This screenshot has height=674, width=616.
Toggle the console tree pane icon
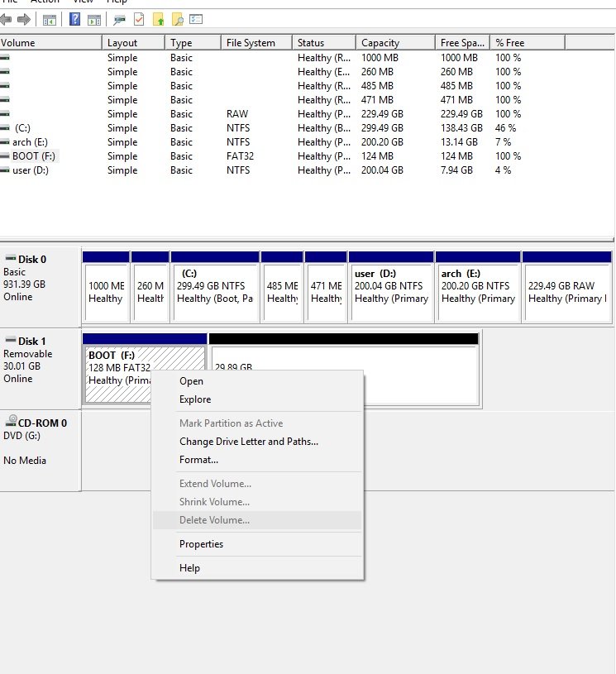pyautogui.click(x=50, y=19)
